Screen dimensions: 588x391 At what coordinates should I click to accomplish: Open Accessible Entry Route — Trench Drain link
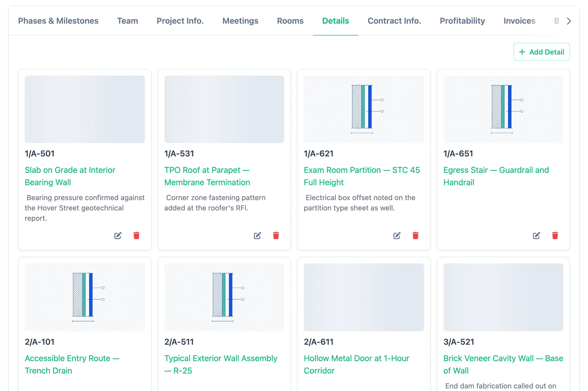pyautogui.click(x=72, y=365)
